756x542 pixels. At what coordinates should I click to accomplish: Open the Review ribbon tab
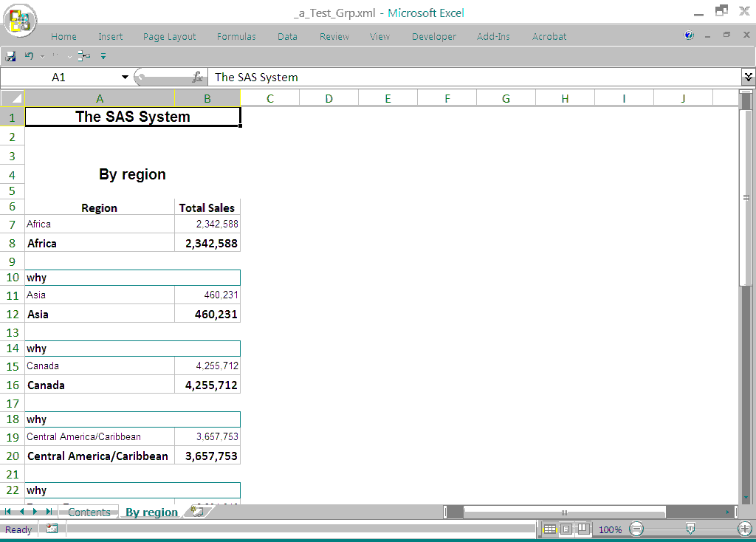point(334,37)
